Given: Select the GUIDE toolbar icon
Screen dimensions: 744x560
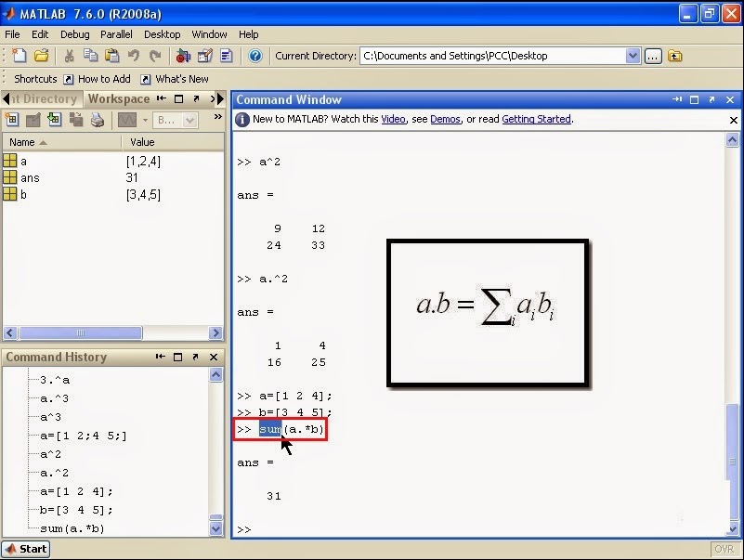Looking at the screenshot, I should coord(205,55).
